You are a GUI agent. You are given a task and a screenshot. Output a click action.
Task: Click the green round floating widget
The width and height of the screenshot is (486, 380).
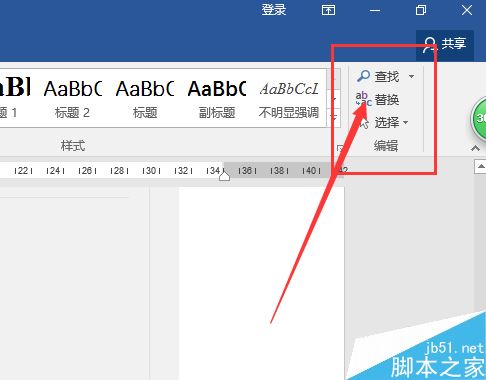[x=479, y=118]
